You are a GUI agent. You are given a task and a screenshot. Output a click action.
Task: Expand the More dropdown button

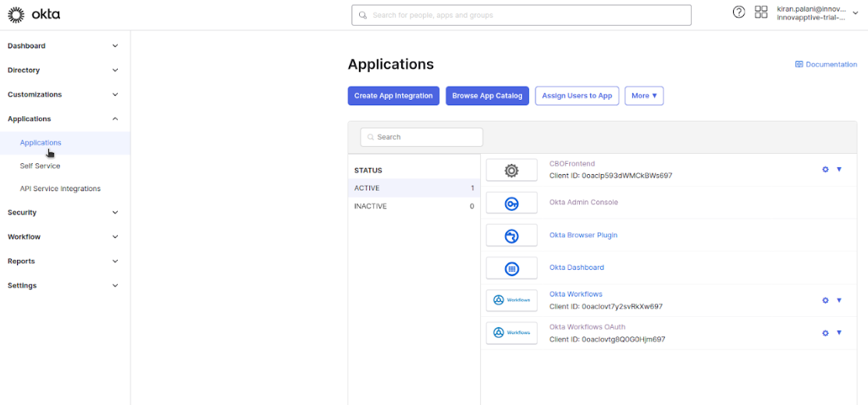coord(644,96)
